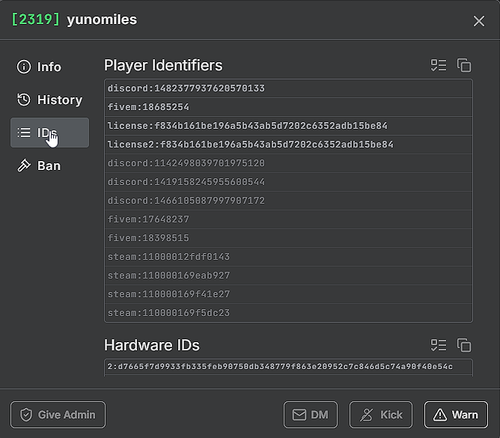Select the license:f834b161be... identifier row
The height and width of the screenshot is (438, 500).
pos(288,126)
